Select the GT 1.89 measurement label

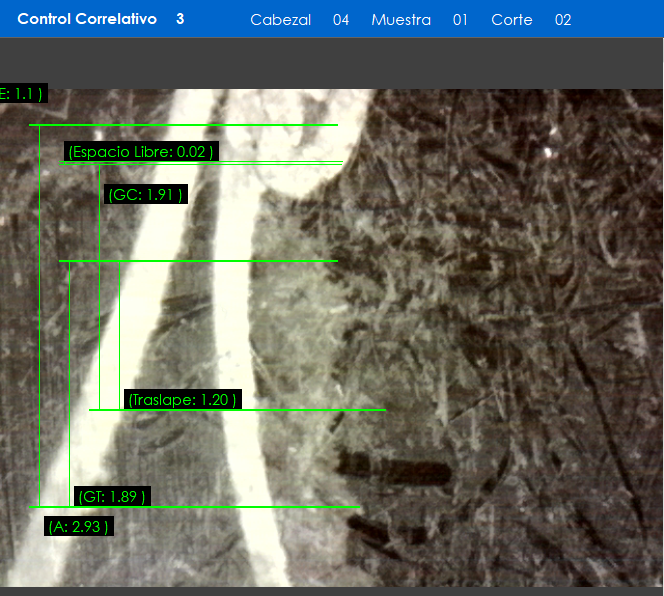[113, 496]
